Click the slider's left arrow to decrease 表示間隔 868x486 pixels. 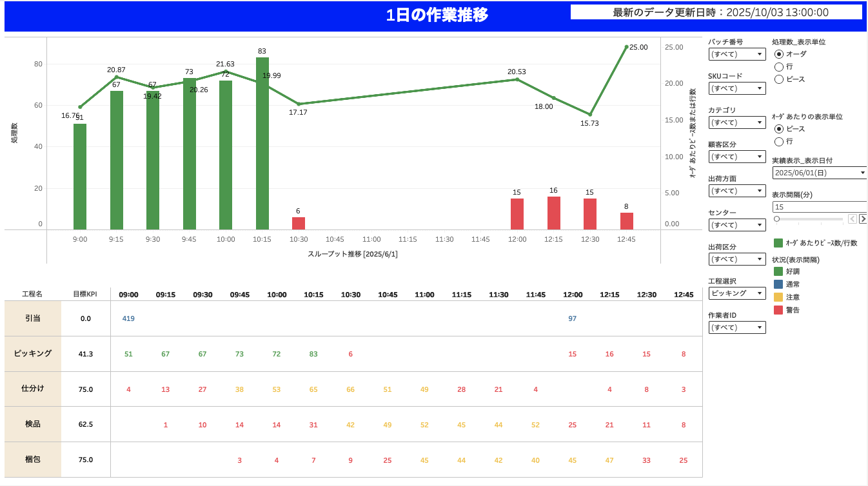coord(852,219)
